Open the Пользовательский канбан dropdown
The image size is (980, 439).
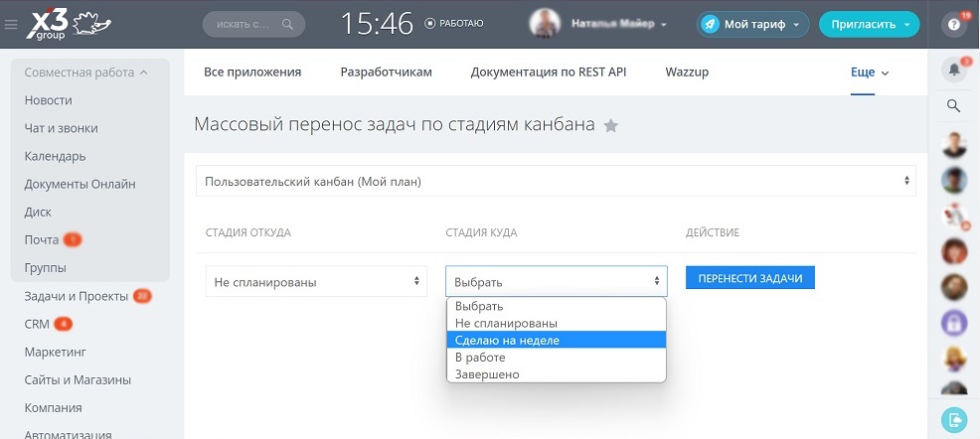[x=556, y=182]
